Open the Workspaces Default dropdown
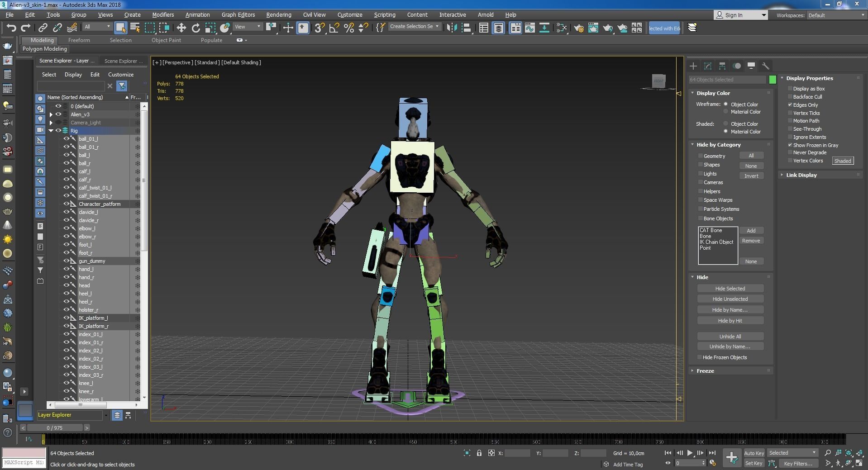868x470 pixels. pos(836,15)
